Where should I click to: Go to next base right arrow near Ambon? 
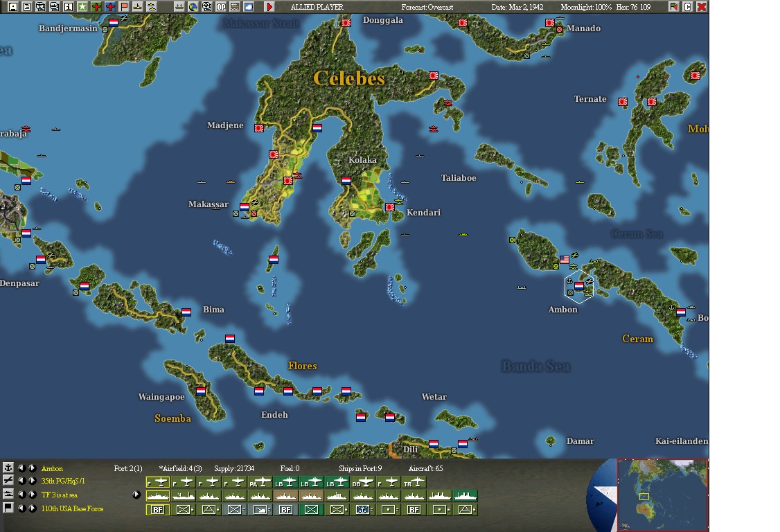pos(33,468)
